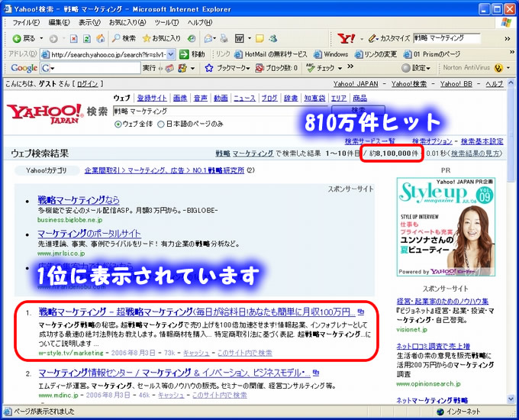Open the ヘルプ(H) menu

(x=200, y=22)
